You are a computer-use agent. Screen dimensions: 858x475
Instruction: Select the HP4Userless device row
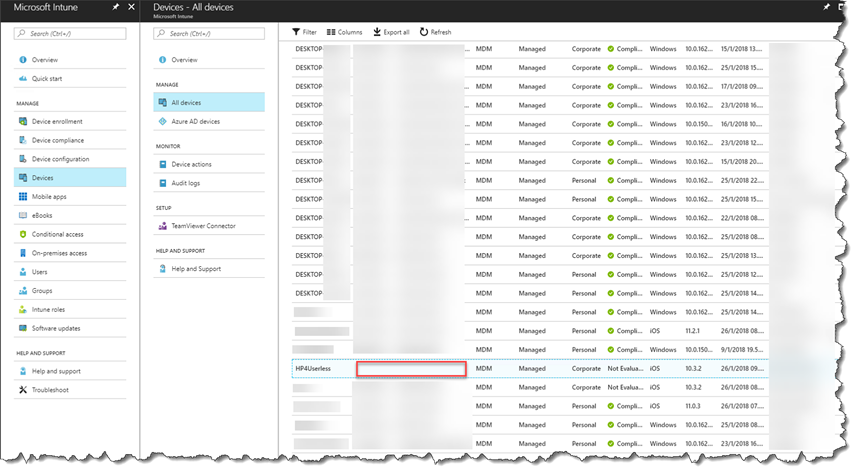click(530, 368)
